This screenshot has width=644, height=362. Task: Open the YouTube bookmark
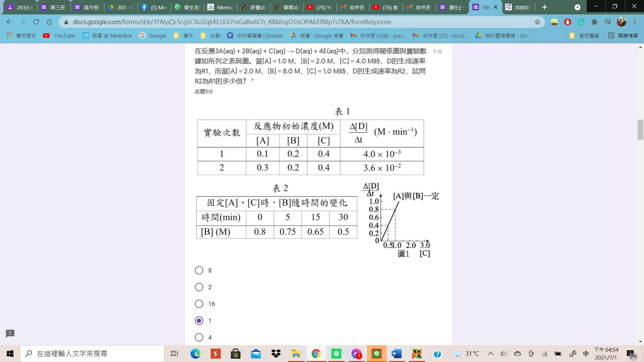pyautogui.click(x=59, y=36)
